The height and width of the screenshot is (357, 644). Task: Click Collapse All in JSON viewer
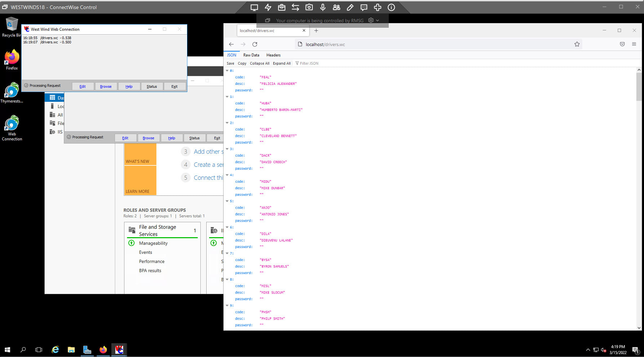(x=260, y=64)
